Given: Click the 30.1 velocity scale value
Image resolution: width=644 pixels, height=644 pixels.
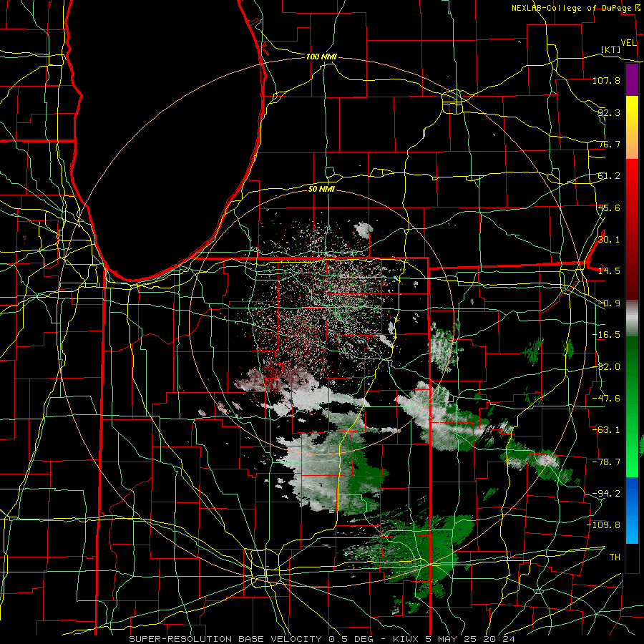Looking at the screenshot, I should (x=609, y=240).
